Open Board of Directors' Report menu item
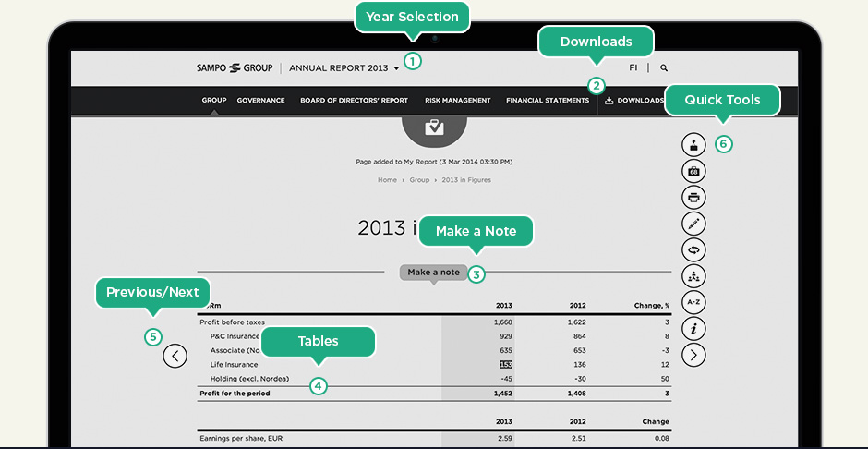868x449 pixels. coord(355,100)
